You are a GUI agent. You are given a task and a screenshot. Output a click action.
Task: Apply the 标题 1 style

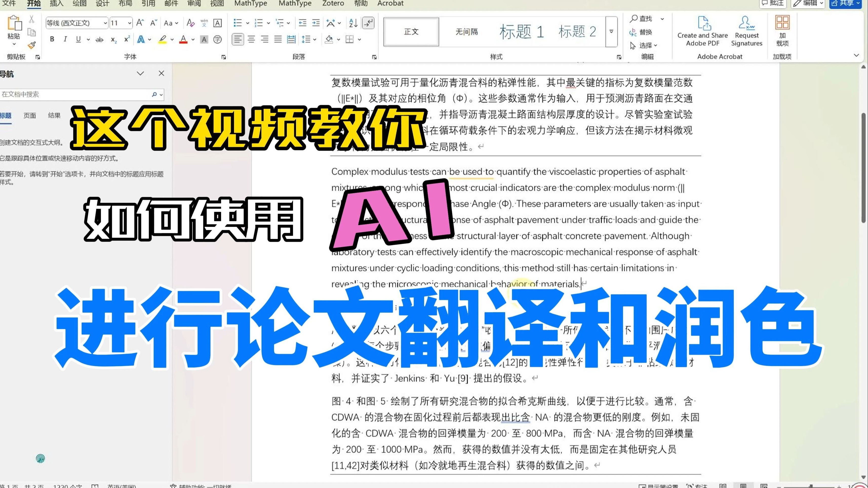pyautogui.click(x=521, y=32)
